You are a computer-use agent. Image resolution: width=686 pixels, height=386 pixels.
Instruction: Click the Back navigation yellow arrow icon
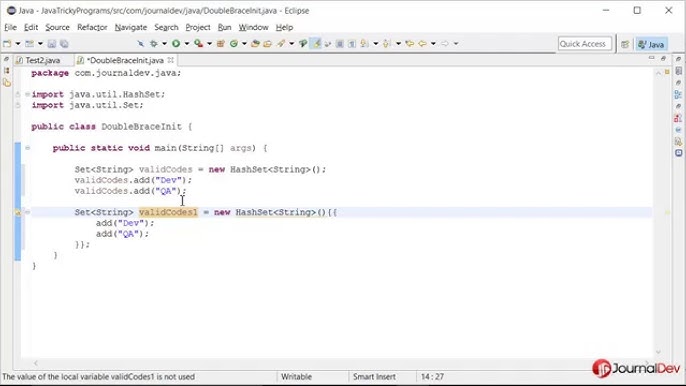click(x=422, y=43)
